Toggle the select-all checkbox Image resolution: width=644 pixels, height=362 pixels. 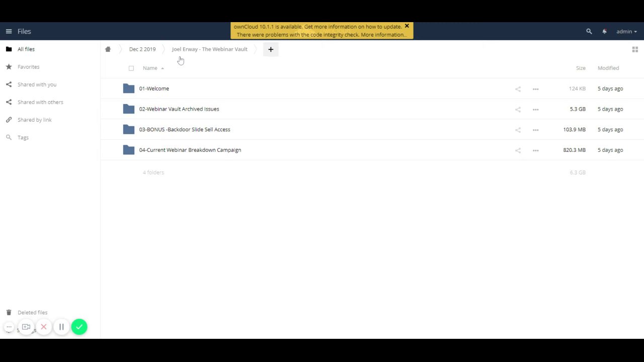(x=131, y=68)
